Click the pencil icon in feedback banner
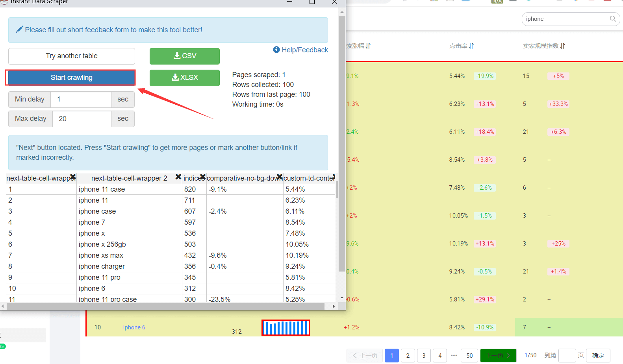Image resolution: width=623 pixels, height=364 pixels. (x=19, y=30)
